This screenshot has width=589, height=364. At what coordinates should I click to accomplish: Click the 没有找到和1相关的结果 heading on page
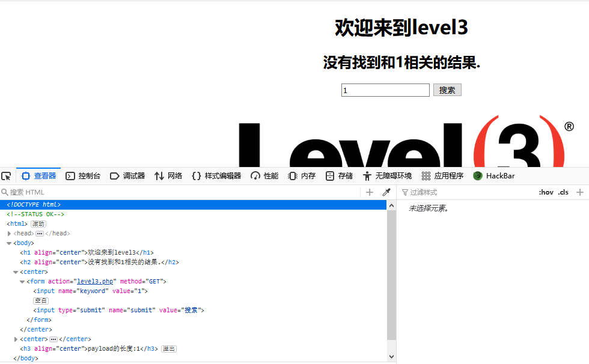point(401,62)
